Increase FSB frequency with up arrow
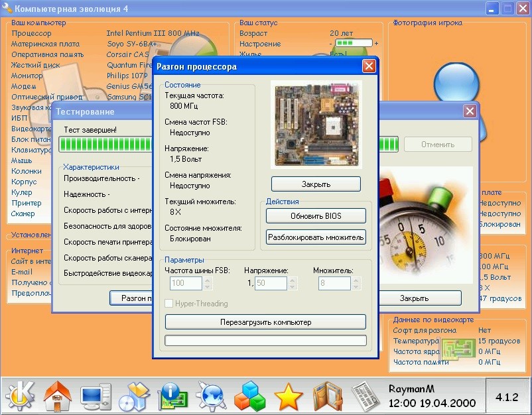532x415 pixels. (208, 280)
